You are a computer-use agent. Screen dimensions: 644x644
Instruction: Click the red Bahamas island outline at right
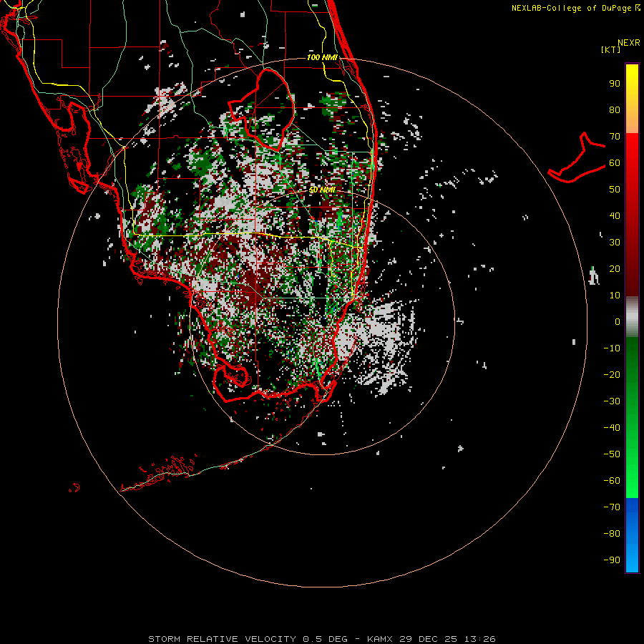tap(577, 157)
